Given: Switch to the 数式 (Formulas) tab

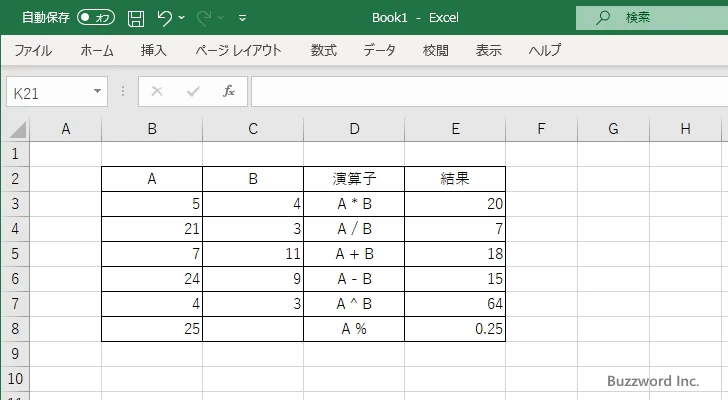Looking at the screenshot, I should pyautogui.click(x=324, y=50).
